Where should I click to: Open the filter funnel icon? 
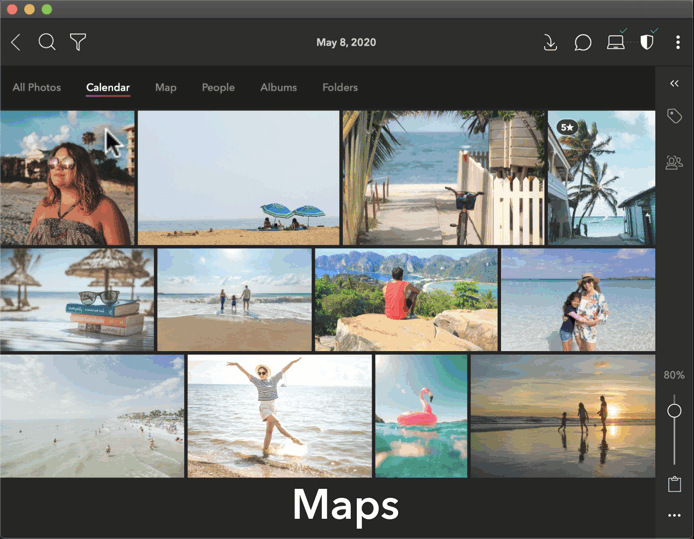[78, 42]
